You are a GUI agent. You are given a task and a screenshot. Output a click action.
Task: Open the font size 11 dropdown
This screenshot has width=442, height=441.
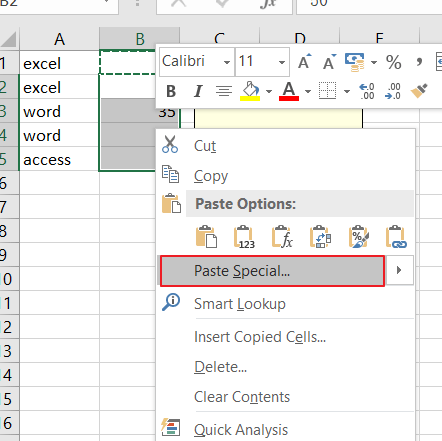click(282, 62)
